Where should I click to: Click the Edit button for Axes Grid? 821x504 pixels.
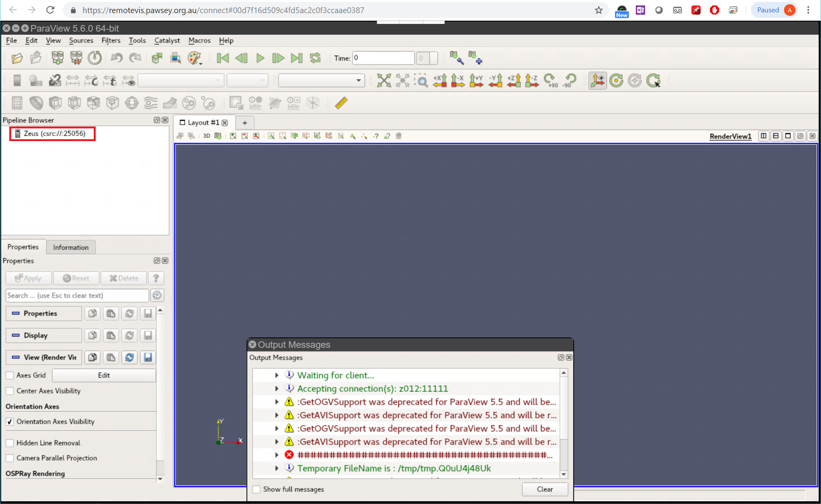tap(104, 375)
